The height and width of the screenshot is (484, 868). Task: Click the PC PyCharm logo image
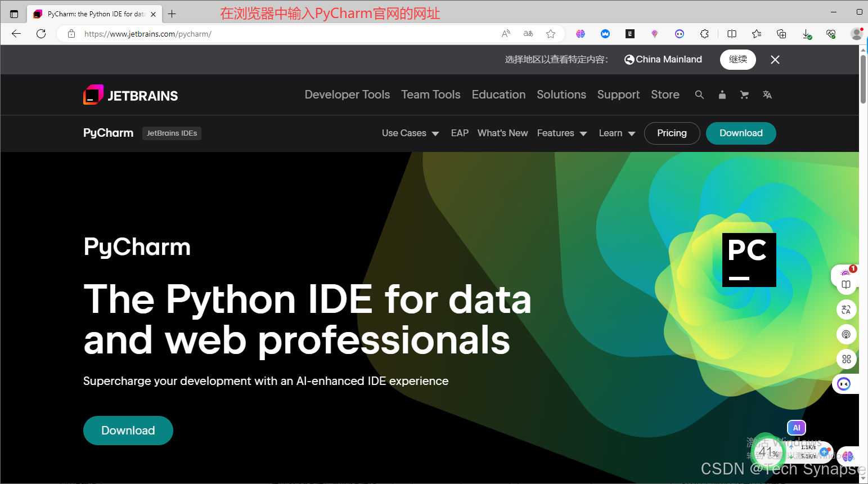pos(749,260)
